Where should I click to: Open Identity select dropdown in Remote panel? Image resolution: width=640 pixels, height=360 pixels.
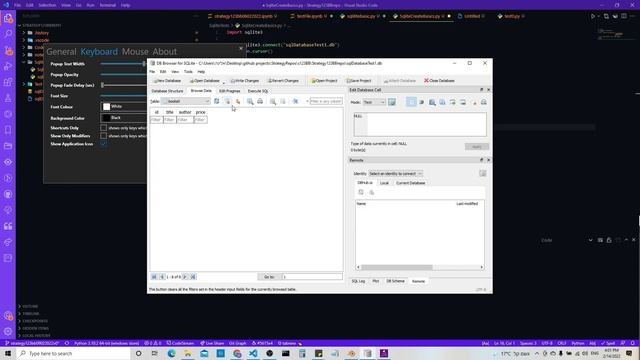tap(395, 173)
